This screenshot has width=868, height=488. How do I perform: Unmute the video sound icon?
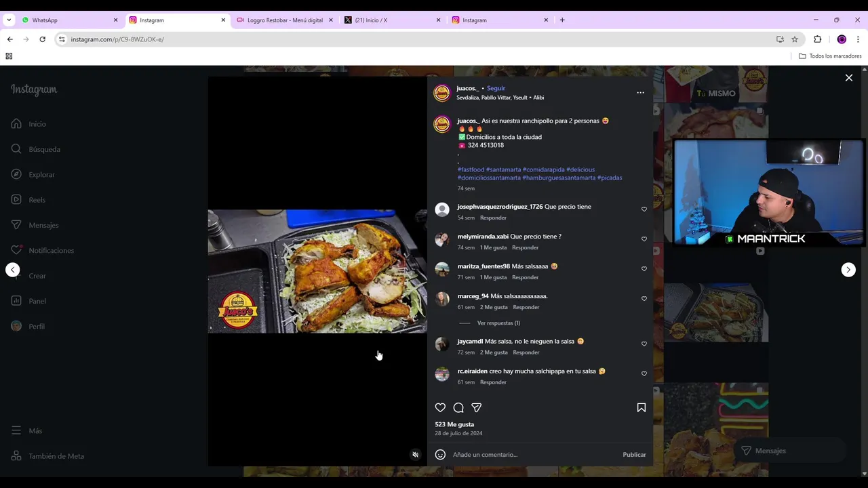pyautogui.click(x=416, y=455)
